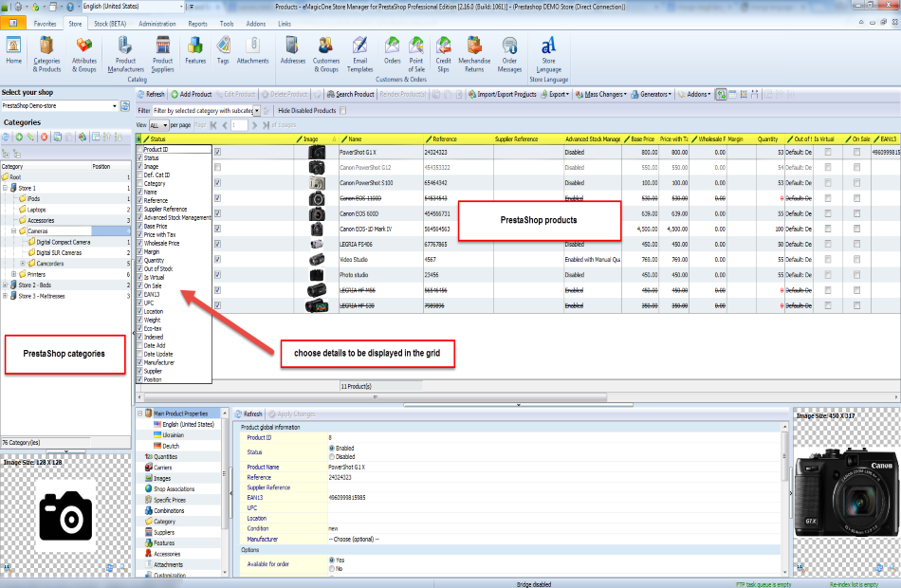Open the per page ALL dropdown
The width and height of the screenshot is (901, 588).
[x=165, y=125]
